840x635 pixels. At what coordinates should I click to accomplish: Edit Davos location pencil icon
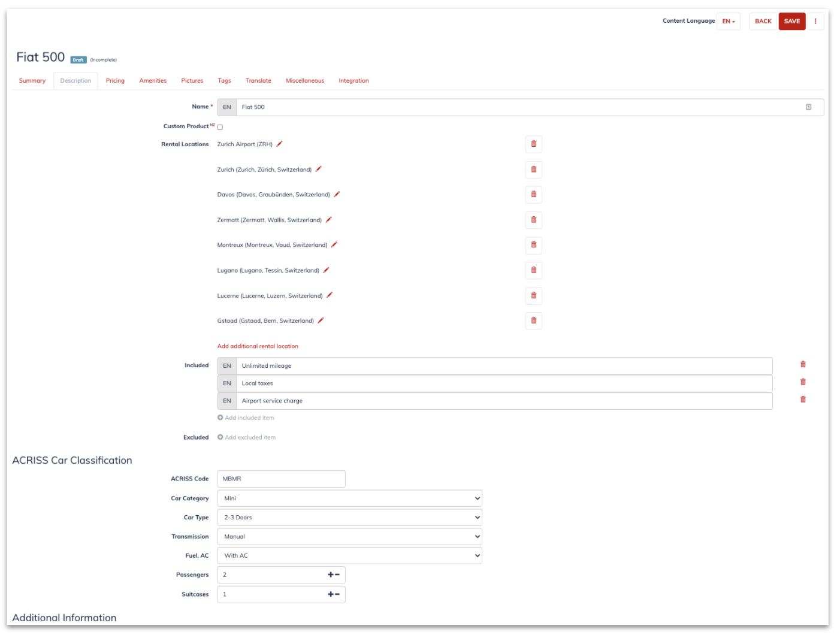point(337,194)
